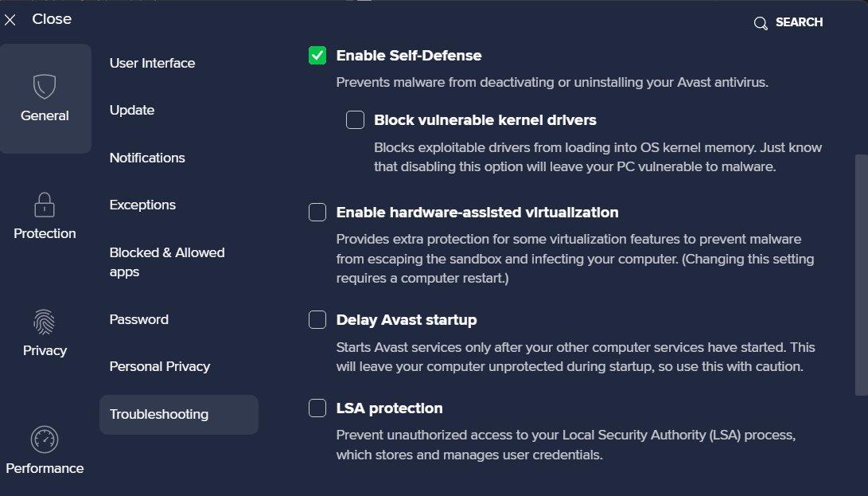Click the General shield icon
Screen dimensions: 868x496
(x=45, y=86)
